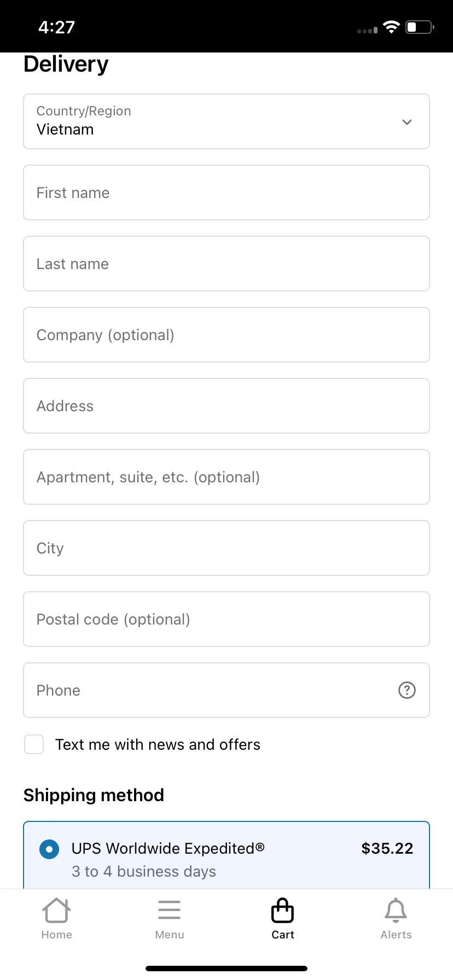
Task: Tap the Postal code (optional) field
Action: point(226,619)
